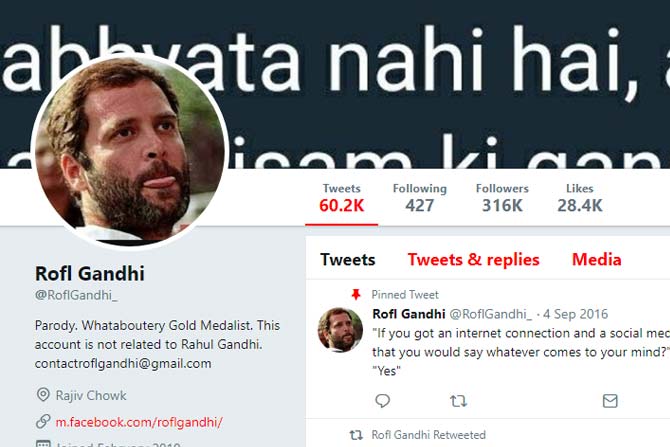Click the reply icon under the pinned tweet

tap(382, 401)
